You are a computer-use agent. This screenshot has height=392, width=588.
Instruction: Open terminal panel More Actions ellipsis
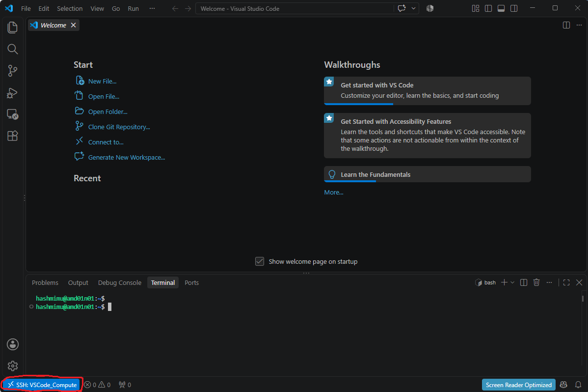(x=549, y=283)
